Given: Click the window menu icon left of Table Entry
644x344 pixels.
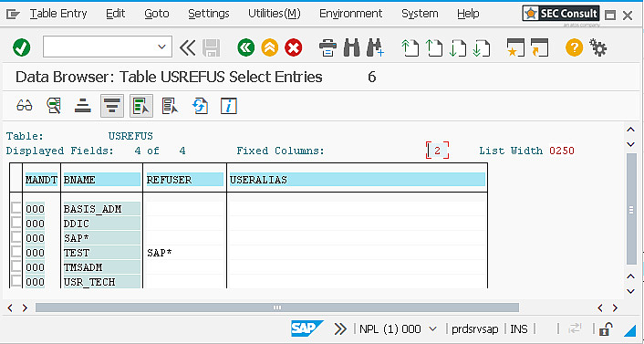Looking at the screenshot, I should [13, 14].
